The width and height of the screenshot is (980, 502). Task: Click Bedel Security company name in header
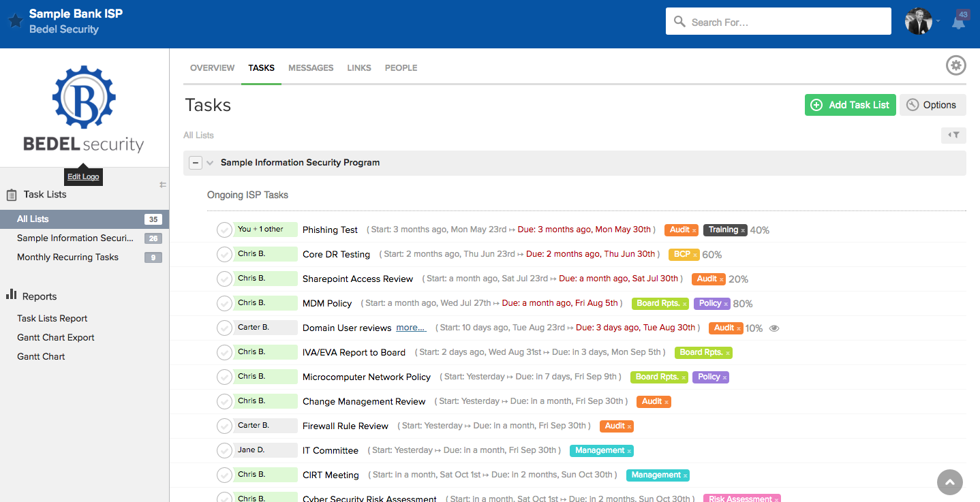[64, 29]
